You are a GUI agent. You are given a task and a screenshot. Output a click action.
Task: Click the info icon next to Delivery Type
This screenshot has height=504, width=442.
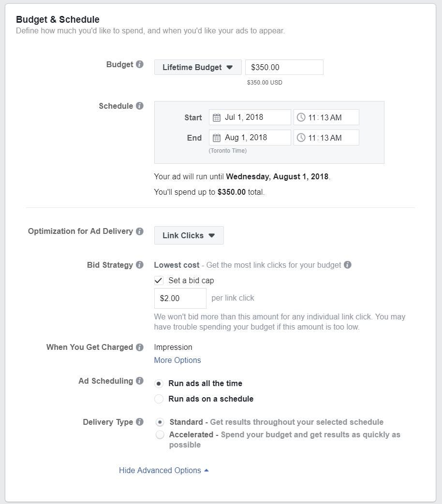(x=140, y=422)
